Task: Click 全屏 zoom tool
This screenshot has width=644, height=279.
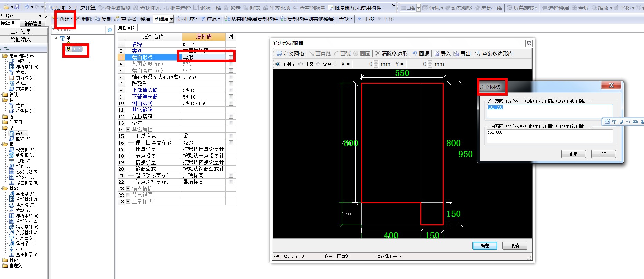Action: [580, 8]
